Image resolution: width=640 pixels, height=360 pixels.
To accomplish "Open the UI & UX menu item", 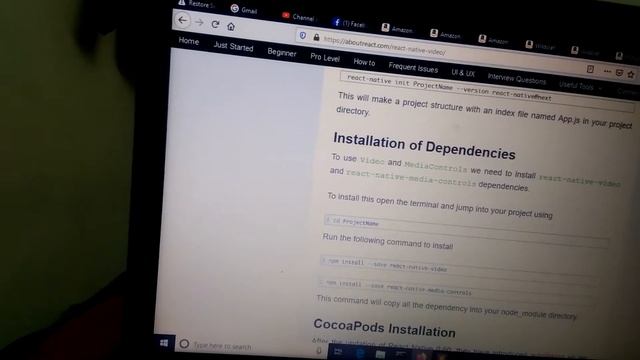I will [463, 73].
